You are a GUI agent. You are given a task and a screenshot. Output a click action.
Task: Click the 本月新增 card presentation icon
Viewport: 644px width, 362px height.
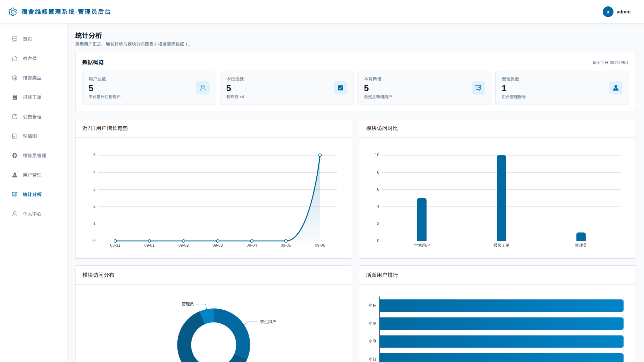click(x=478, y=88)
